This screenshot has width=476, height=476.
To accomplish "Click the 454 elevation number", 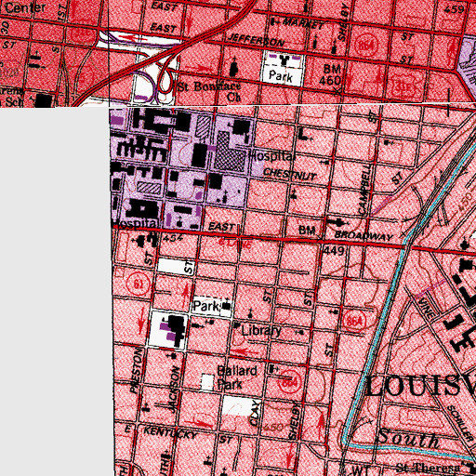I will [173, 238].
